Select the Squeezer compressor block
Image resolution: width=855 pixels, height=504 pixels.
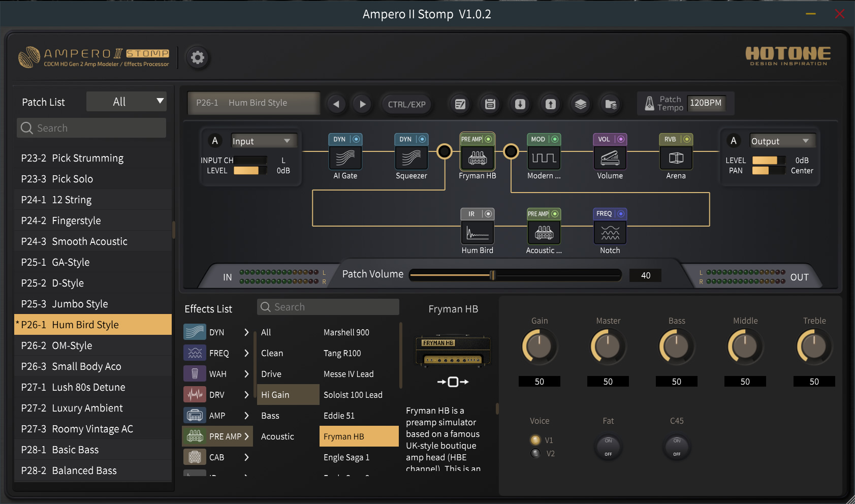tap(411, 158)
